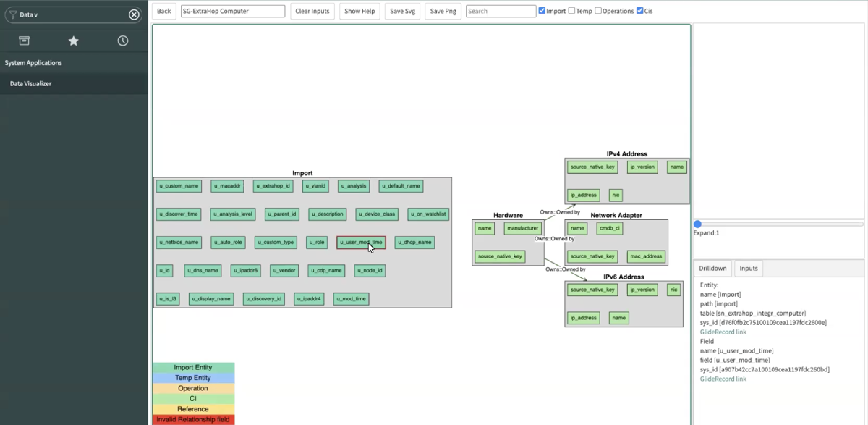The width and height of the screenshot is (868, 425).
Task: Enable the Temp checkbox
Action: [x=571, y=11]
